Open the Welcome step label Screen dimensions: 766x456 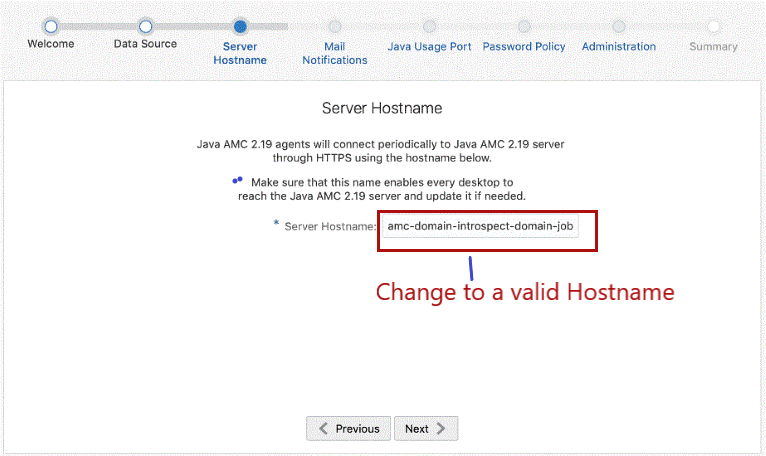coord(51,43)
